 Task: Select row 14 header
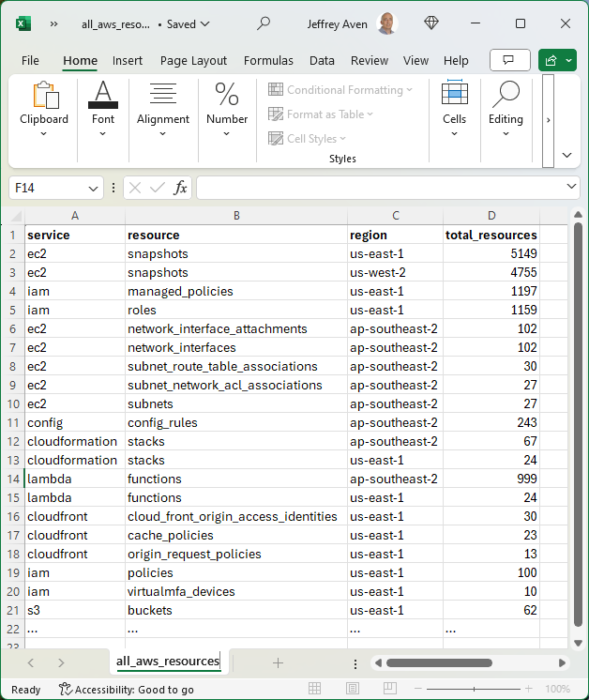(x=13, y=479)
